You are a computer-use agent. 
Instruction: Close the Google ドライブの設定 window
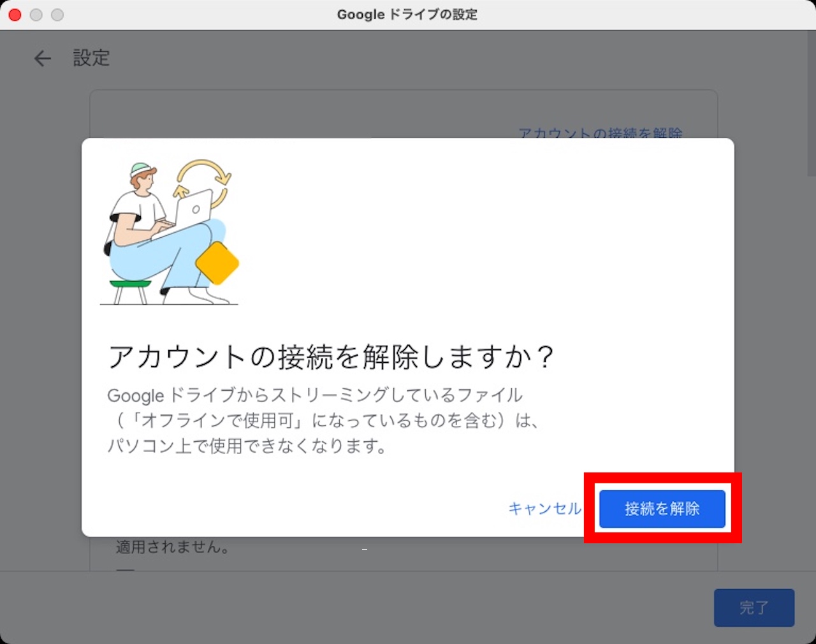coord(15,15)
